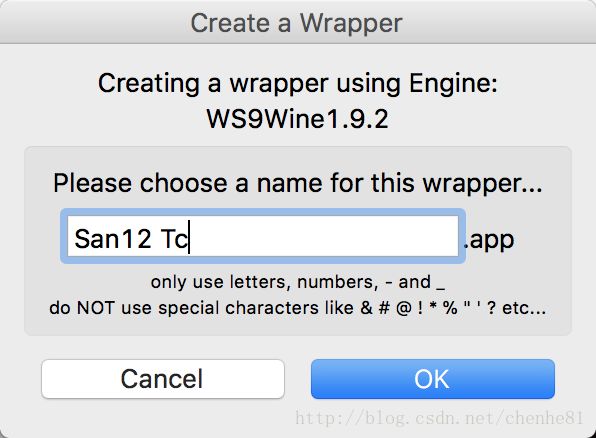This screenshot has height=438, width=596.
Task: Click the empty right part of name field
Action: point(323,236)
